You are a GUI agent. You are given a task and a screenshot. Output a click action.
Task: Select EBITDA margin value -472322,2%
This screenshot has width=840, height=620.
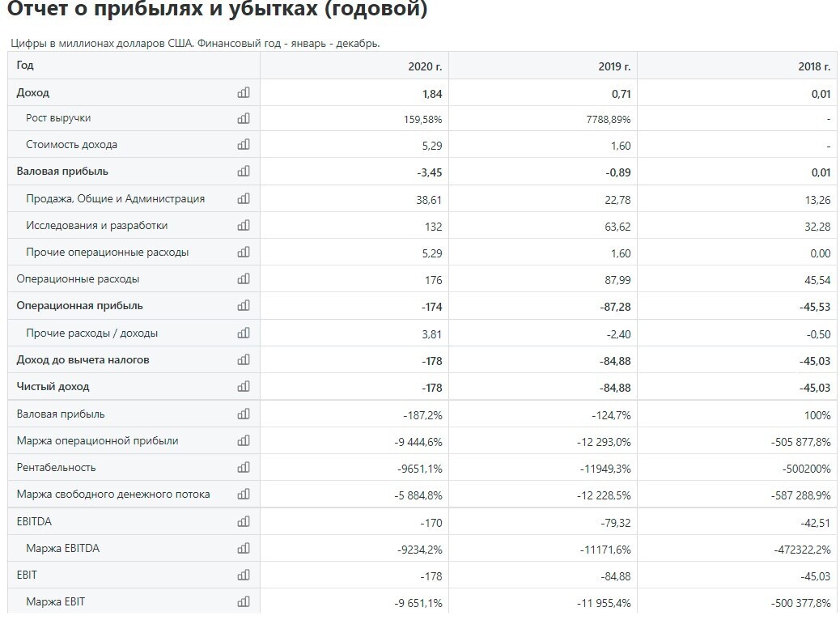pos(802,550)
